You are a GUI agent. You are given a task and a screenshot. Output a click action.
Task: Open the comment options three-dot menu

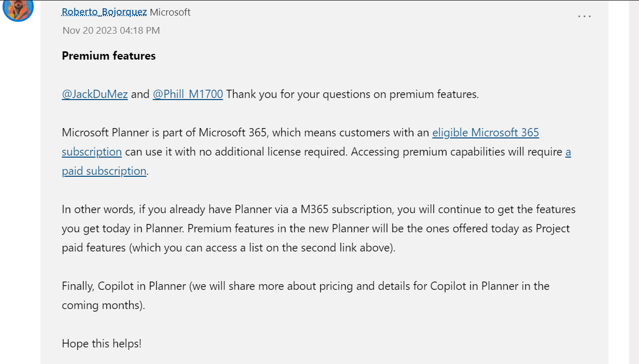[584, 17]
